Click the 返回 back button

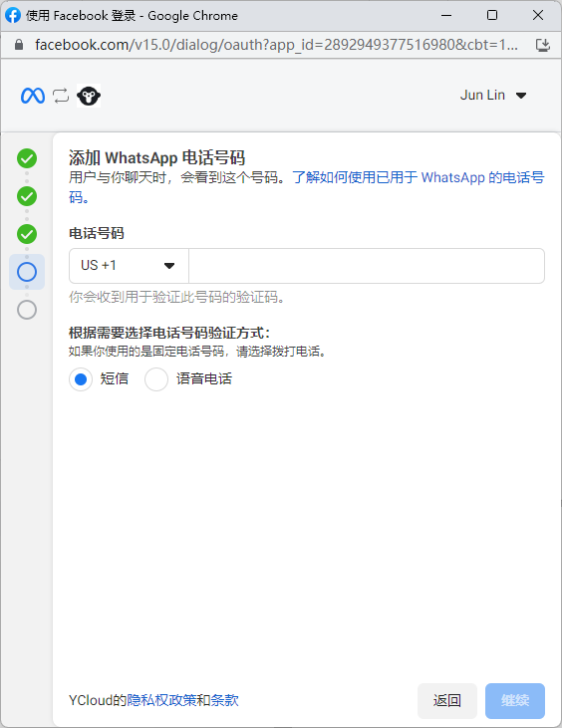pyautogui.click(x=446, y=700)
